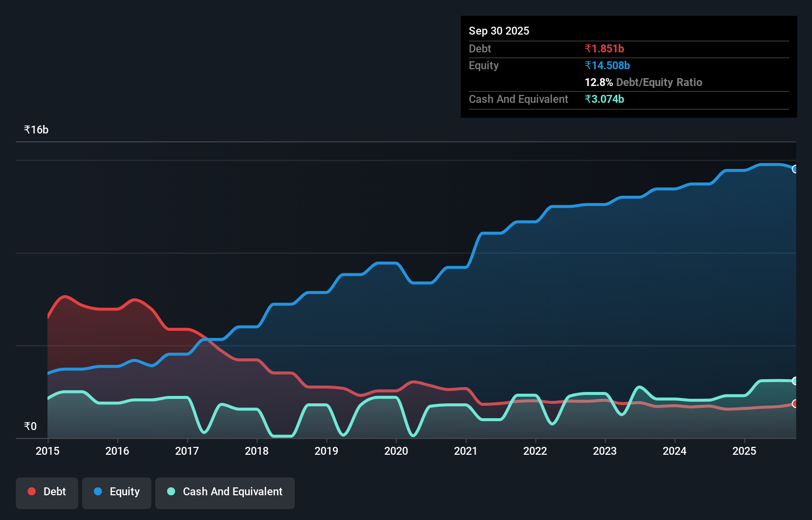This screenshot has height=520, width=812.
Task: Collapse the Debt/Equity Ratio row
Action: [x=643, y=82]
